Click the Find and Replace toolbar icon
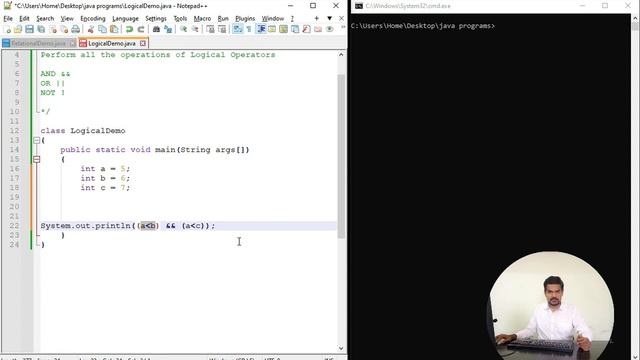The height and width of the screenshot is (360, 640). [x=168, y=29]
